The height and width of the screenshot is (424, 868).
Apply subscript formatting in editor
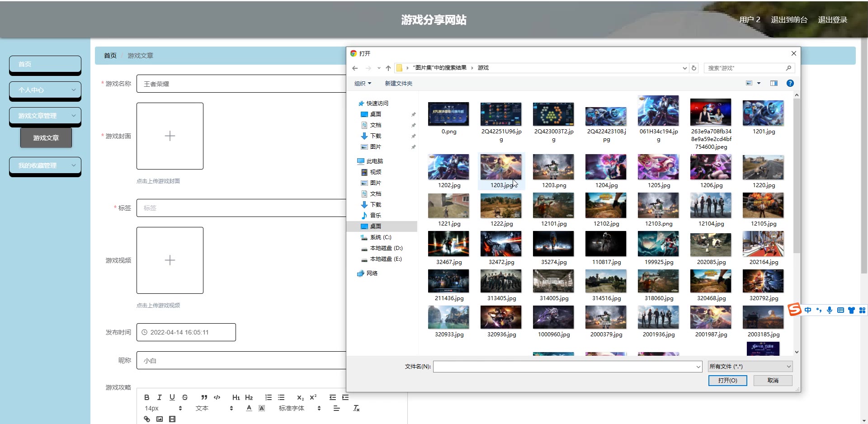(x=300, y=397)
